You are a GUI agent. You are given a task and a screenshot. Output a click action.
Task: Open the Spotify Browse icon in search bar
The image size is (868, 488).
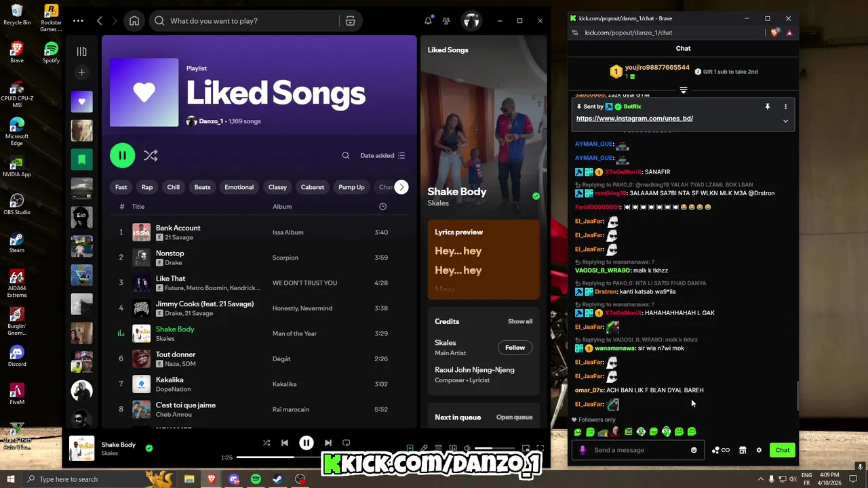pos(350,21)
